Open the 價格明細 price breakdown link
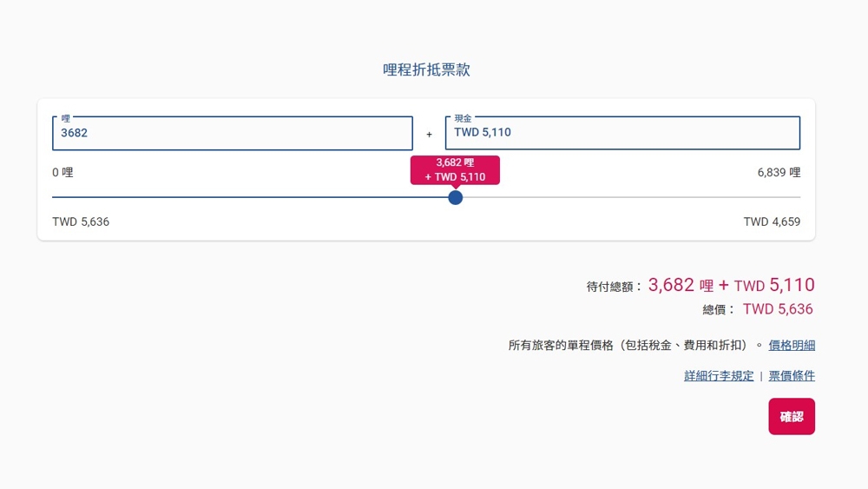868x489 pixels. coord(792,346)
